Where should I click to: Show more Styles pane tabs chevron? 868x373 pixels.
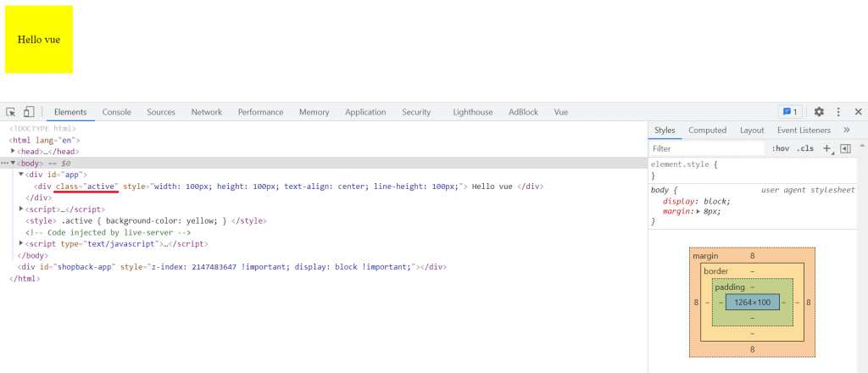(847, 130)
